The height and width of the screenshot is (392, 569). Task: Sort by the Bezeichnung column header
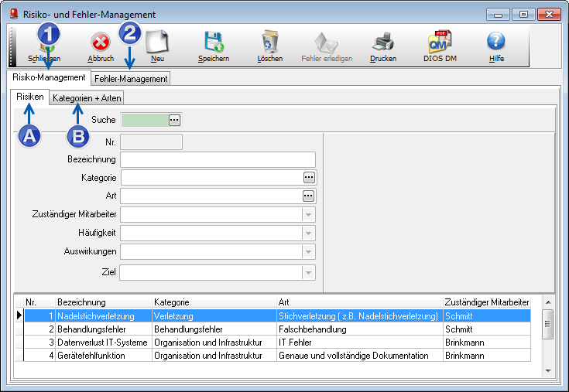pos(104,302)
